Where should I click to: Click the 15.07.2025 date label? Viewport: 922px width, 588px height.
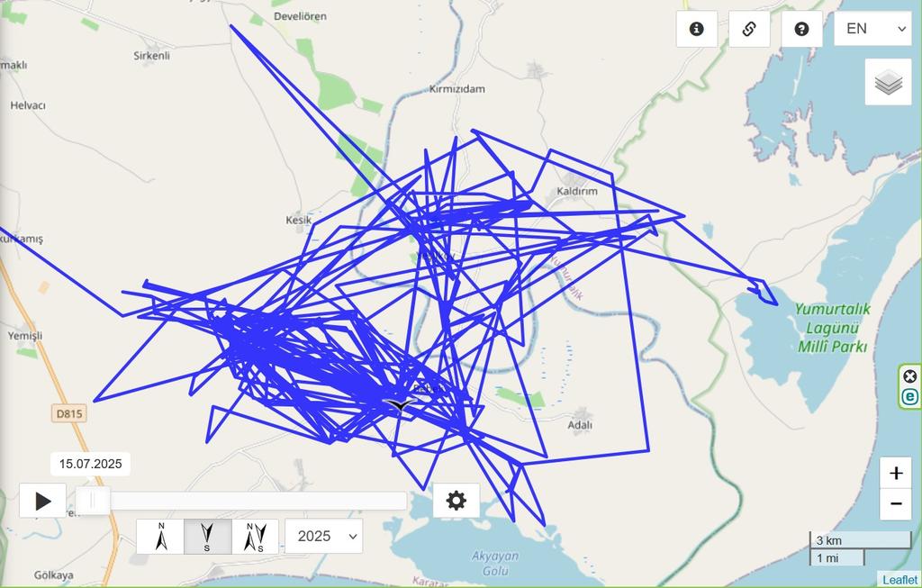(91, 464)
